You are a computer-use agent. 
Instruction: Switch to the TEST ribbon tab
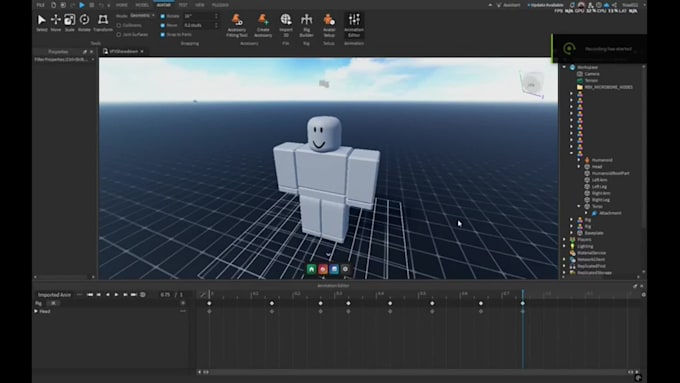click(183, 5)
